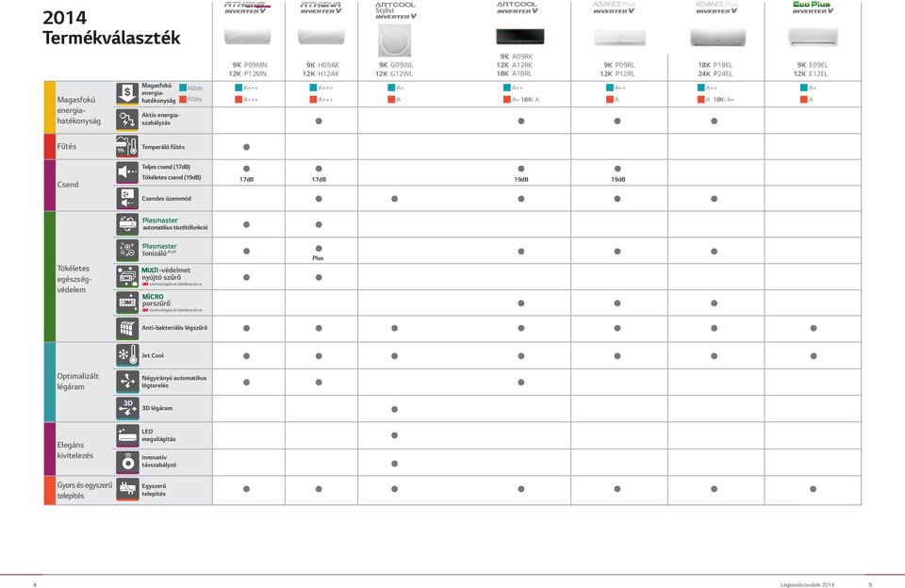
Task: Click the Plasmaster automatikus tisztítófunkció icon
Action: click(127, 224)
